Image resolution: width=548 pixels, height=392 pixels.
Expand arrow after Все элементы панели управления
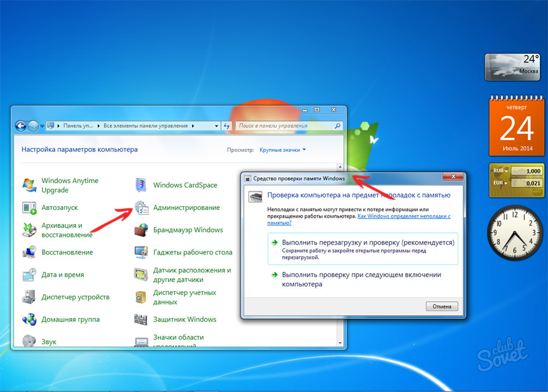193,126
